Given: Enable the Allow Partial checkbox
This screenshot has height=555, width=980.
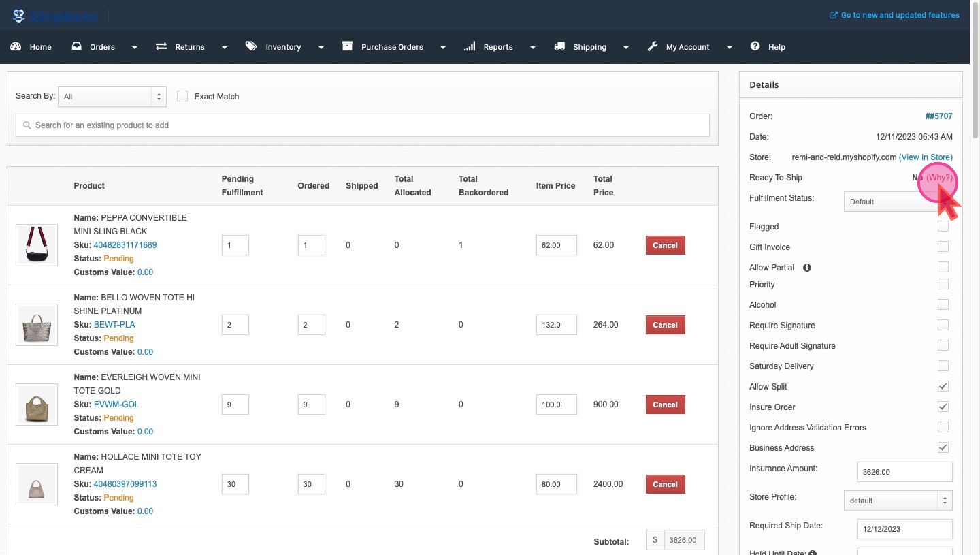Looking at the screenshot, I should (x=943, y=267).
